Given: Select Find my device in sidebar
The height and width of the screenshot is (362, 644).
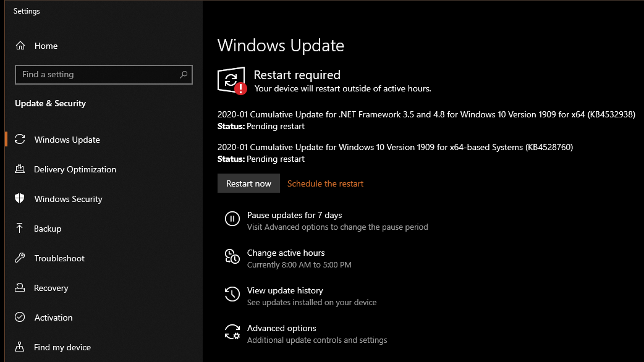Looking at the screenshot, I should [x=62, y=347].
